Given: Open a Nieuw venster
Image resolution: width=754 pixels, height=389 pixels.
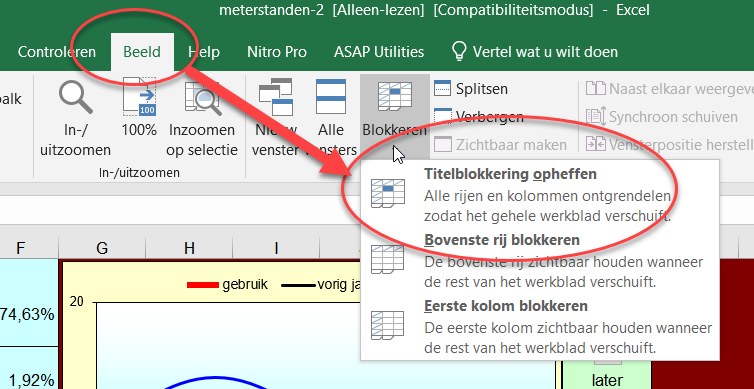Looking at the screenshot, I should tap(276, 96).
